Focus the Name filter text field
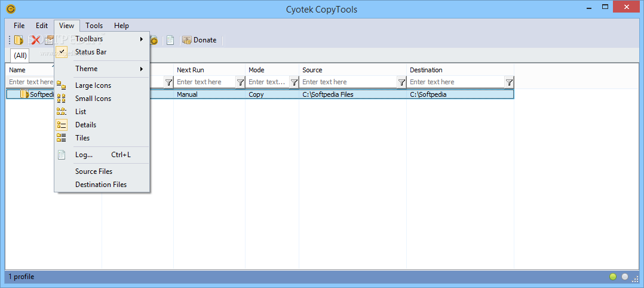 point(30,82)
